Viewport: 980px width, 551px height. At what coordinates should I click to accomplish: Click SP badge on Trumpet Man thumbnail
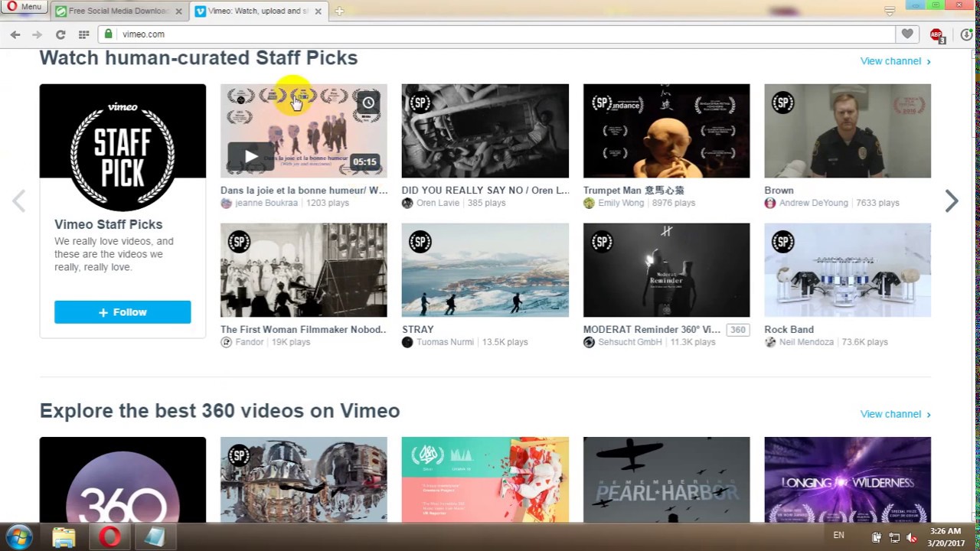coord(602,103)
